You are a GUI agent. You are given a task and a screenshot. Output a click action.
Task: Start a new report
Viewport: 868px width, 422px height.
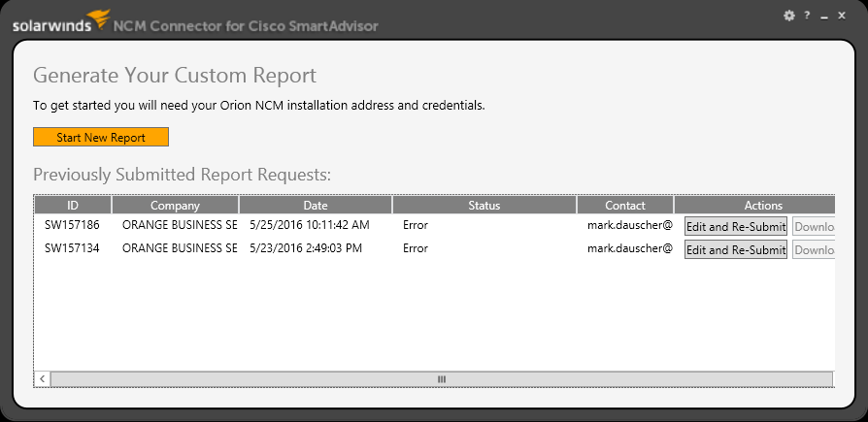point(101,137)
